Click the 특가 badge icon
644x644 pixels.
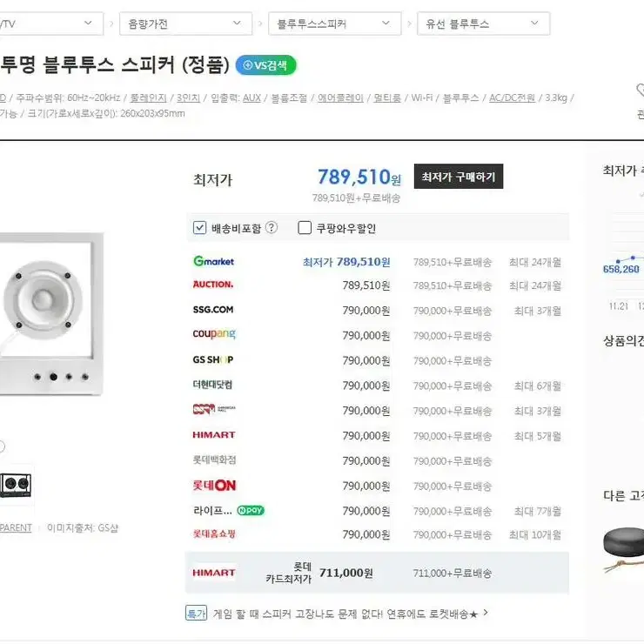196,614
